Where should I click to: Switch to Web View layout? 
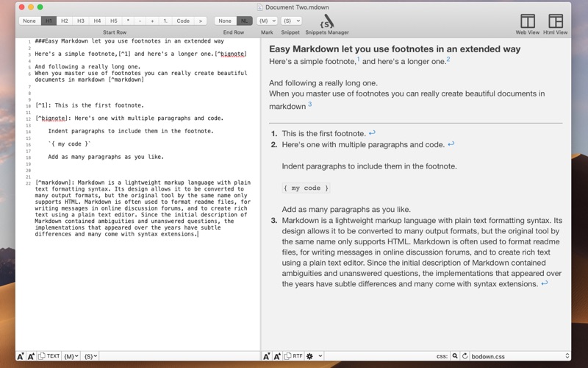(x=527, y=24)
